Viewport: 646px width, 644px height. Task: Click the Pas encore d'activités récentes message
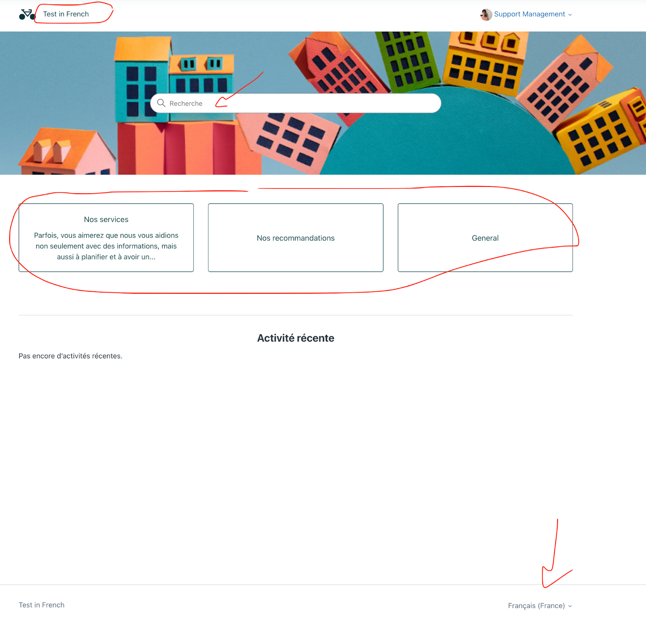pyautogui.click(x=71, y=356)
